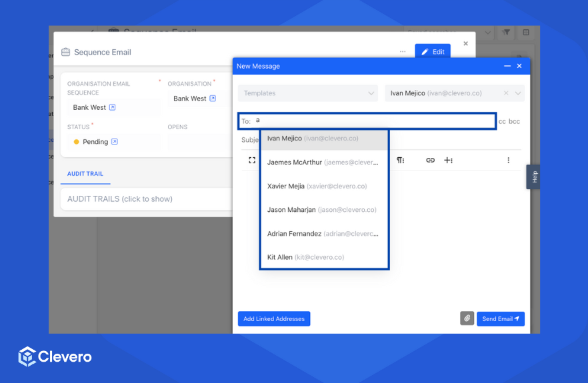Choose Xavier Mejia from suggestions
The width and height of the screenshot is (588, 383).
(325, 187)
